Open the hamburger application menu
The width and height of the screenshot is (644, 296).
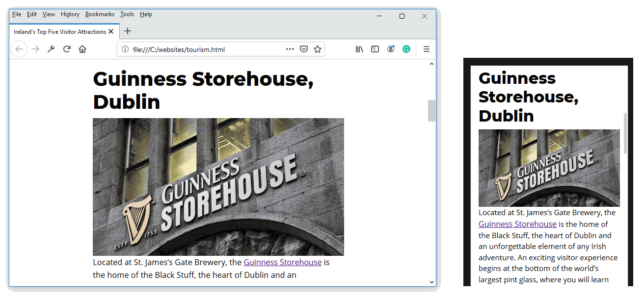(x=427, y=49)
